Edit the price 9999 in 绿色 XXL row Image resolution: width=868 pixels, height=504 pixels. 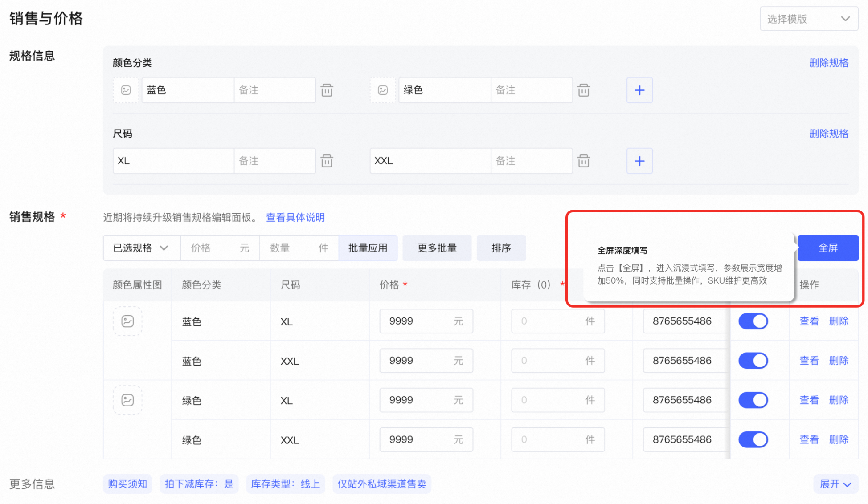point(426,439)
